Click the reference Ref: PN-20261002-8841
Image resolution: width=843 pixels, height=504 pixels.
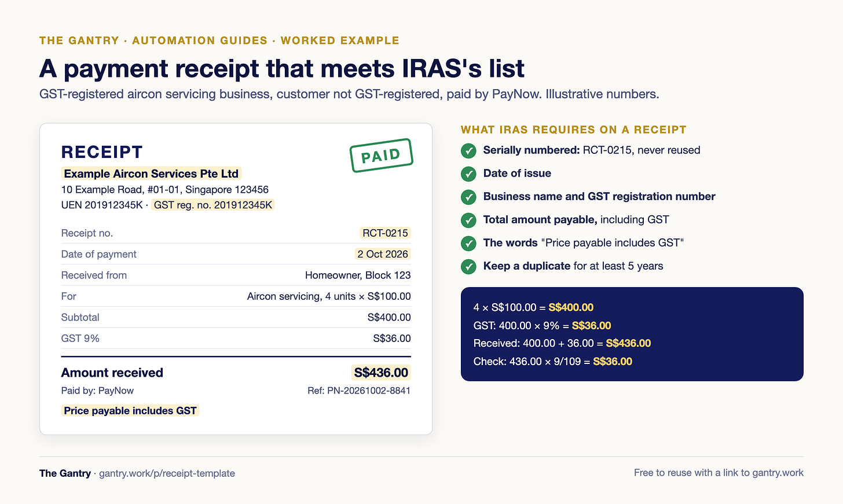pos(359,391)
